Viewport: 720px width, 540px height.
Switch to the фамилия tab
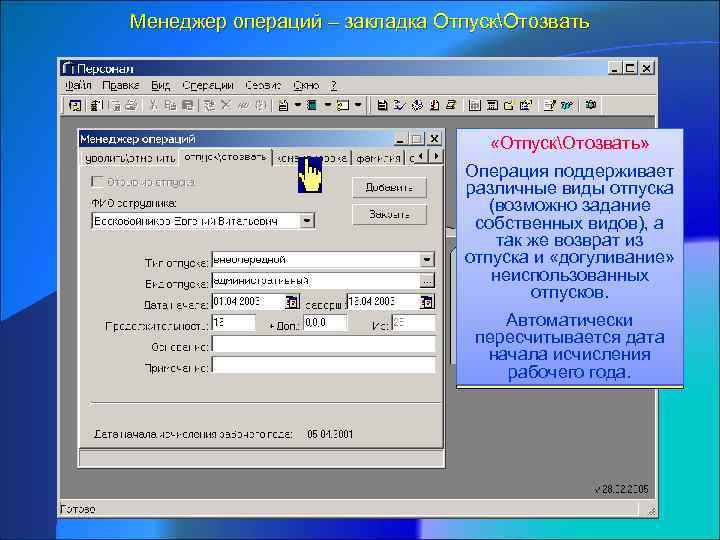(x=378, y=158)
